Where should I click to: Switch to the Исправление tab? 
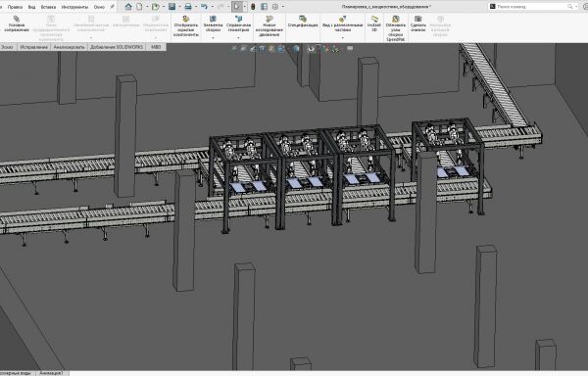(33, 47)
